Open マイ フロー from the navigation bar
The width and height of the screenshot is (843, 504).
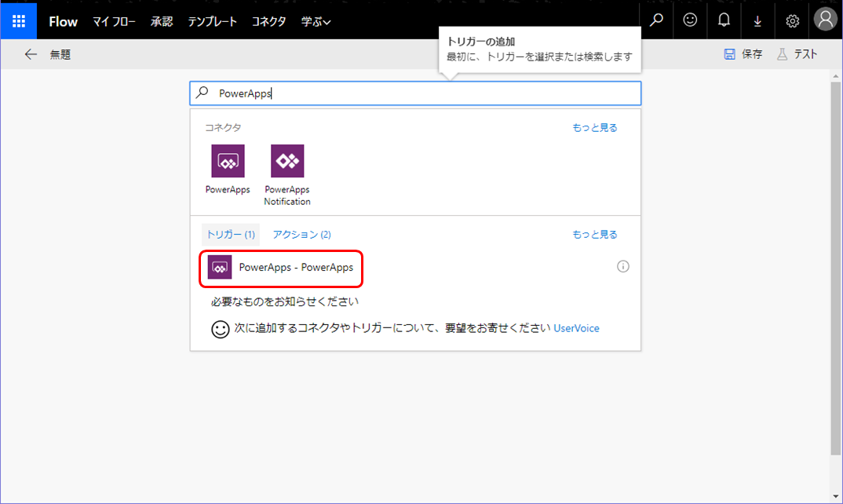point(115,21)
